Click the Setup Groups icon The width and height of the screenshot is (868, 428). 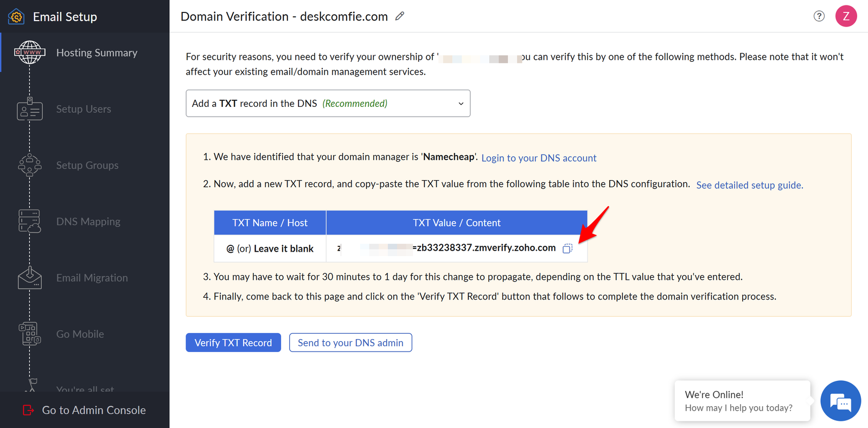tap(29, 165)
